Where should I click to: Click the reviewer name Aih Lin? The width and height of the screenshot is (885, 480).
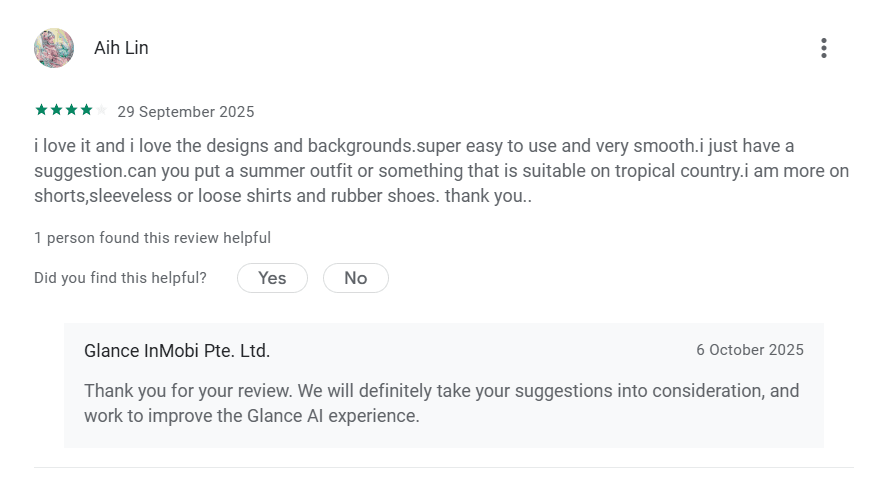point(121,48)
